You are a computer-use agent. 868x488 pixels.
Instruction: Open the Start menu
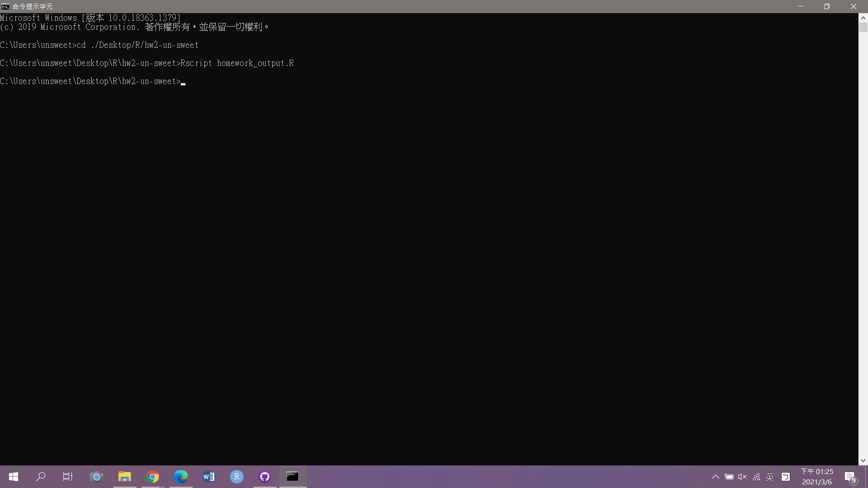[13, 477]
